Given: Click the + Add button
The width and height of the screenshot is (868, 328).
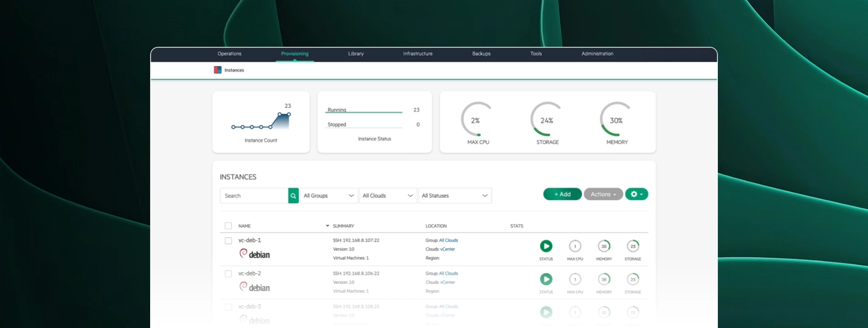Looking at the screenshot, I should coord(563,194).
